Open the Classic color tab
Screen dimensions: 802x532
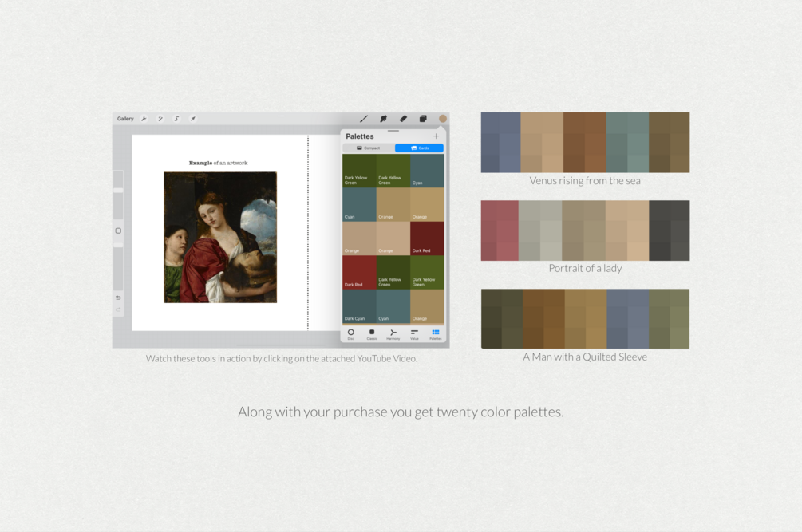(x=372, y=334)
